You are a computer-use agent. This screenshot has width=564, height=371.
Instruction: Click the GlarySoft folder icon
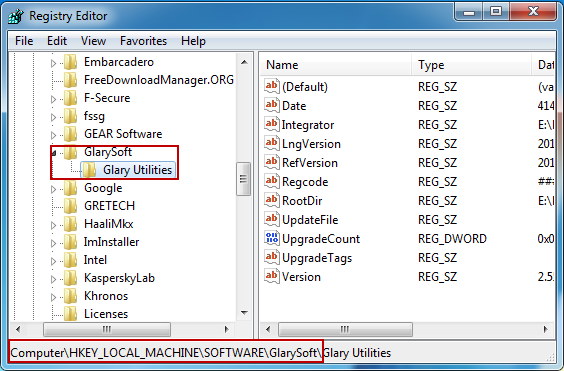[x=70, y=152]
